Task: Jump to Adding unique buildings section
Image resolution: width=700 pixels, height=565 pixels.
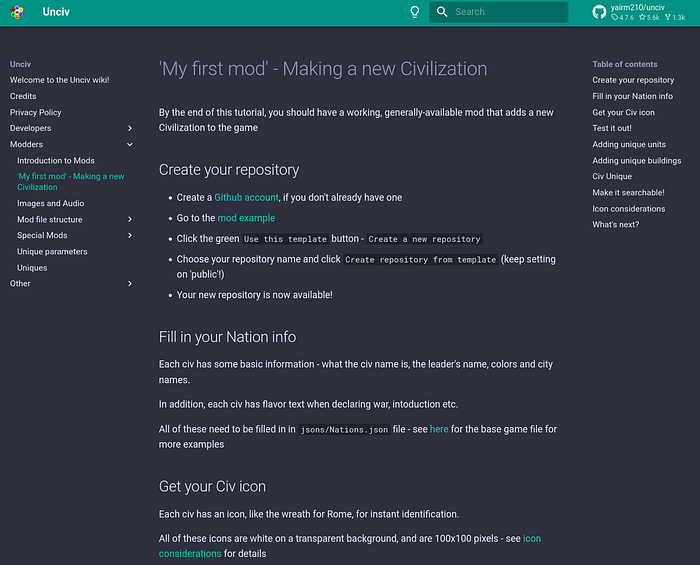Action: pos(637,161)
